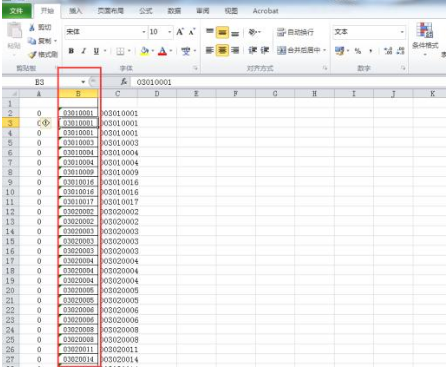Click the 剪切 cut scissors icon

coord(32,27)
